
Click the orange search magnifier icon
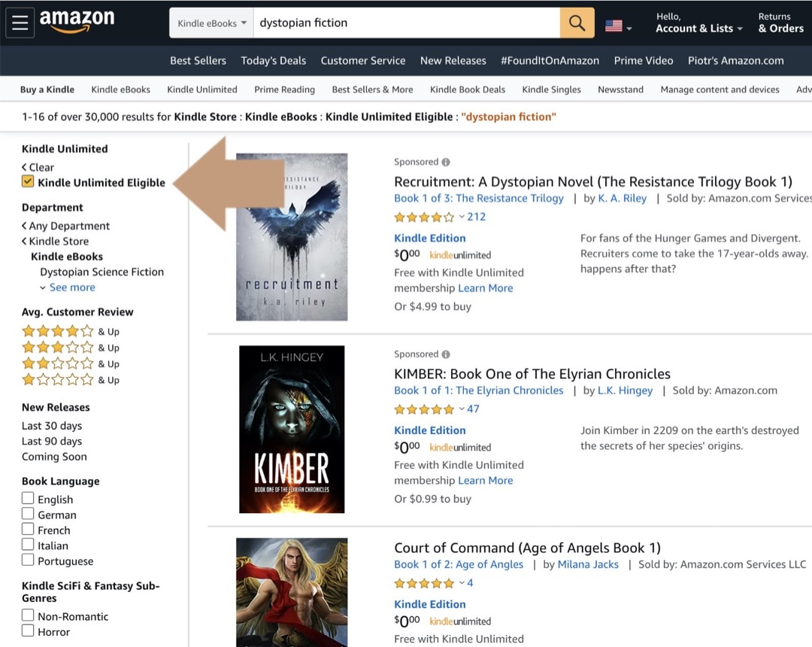coord(577,23)
